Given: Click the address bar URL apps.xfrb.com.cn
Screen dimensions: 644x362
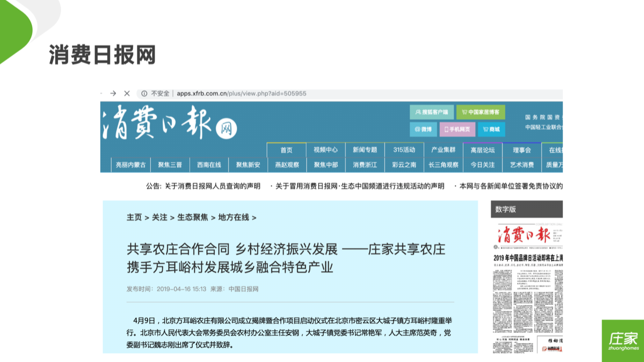Looking at the screenshot, I should 241,94.
